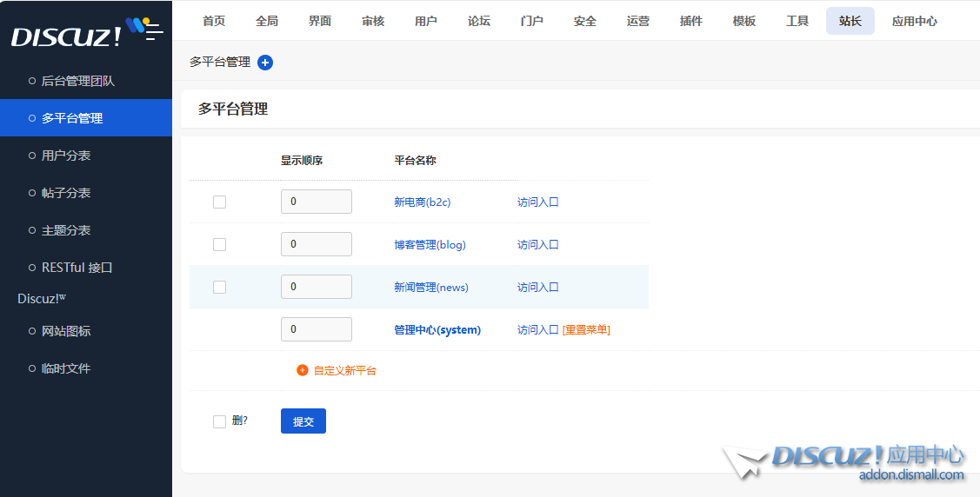Click the Discuz! logo

pos(65,36)
